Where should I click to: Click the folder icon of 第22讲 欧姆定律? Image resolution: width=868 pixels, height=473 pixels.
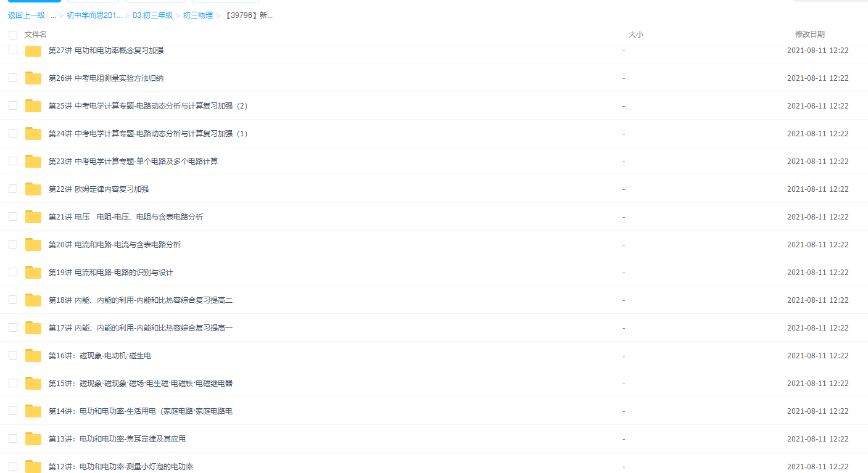point(33,189)
